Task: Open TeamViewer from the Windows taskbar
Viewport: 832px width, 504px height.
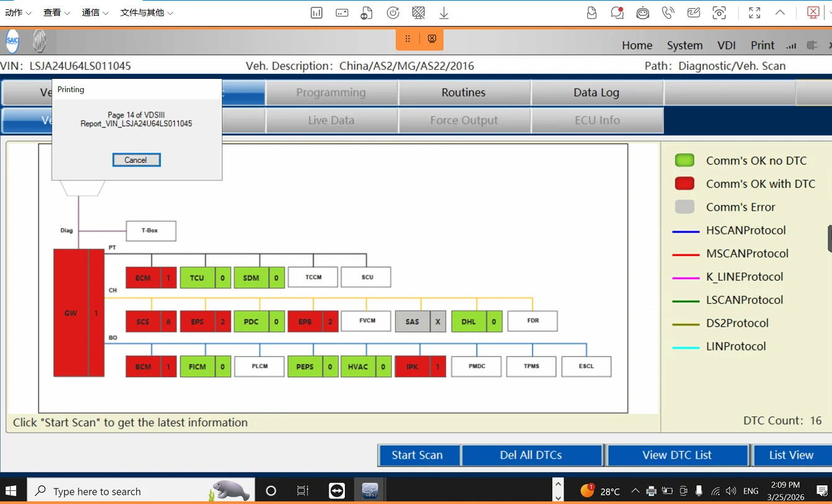Action: coord(337,491)
